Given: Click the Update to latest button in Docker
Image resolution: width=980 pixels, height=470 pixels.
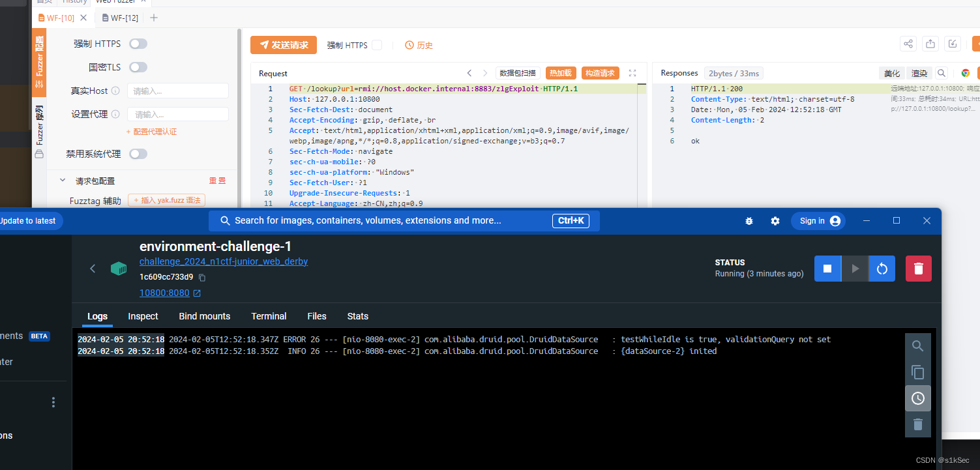Looking at the screenshot, I should point(27,220).
